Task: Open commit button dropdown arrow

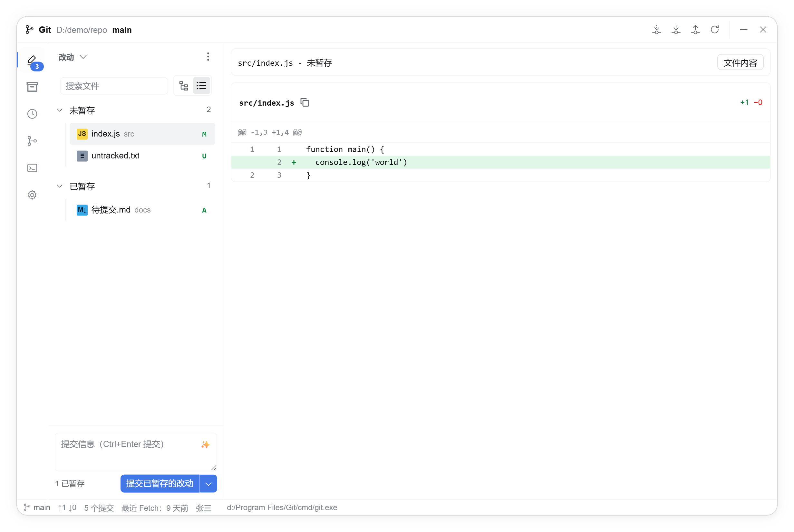Action: click(209, 484)
